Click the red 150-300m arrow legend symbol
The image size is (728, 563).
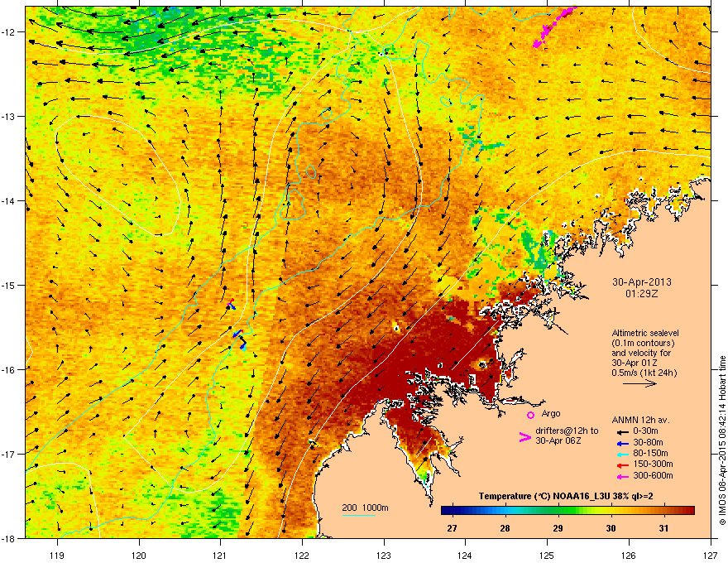click(622, 464)
